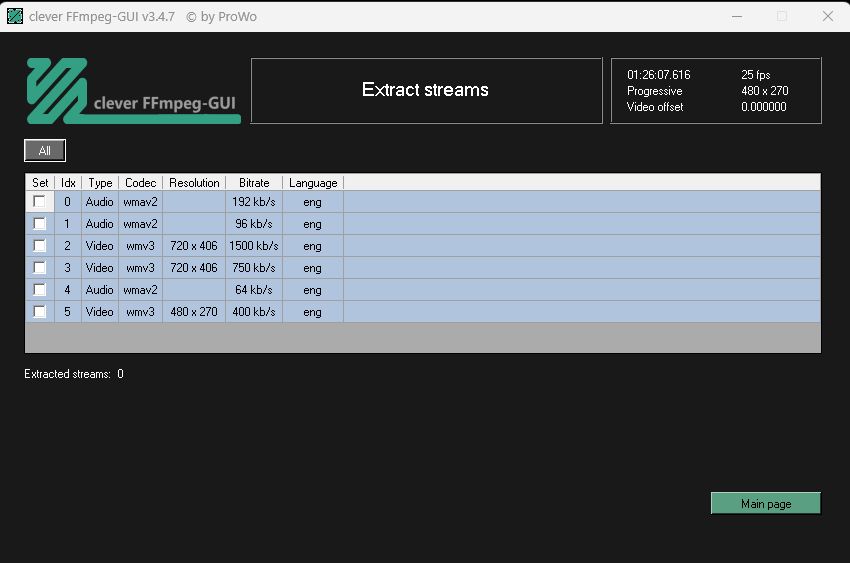The height and width of the screenshot is (563, 850).
Task: Click the 720 x 406 cell in row 3
Action: tap(194, 268)
